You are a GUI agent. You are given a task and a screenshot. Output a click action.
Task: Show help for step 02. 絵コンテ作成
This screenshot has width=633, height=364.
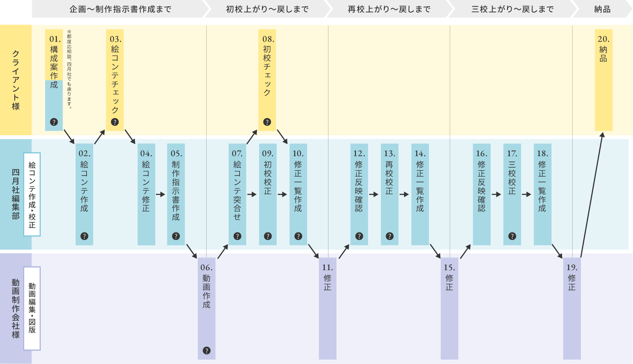84,236
